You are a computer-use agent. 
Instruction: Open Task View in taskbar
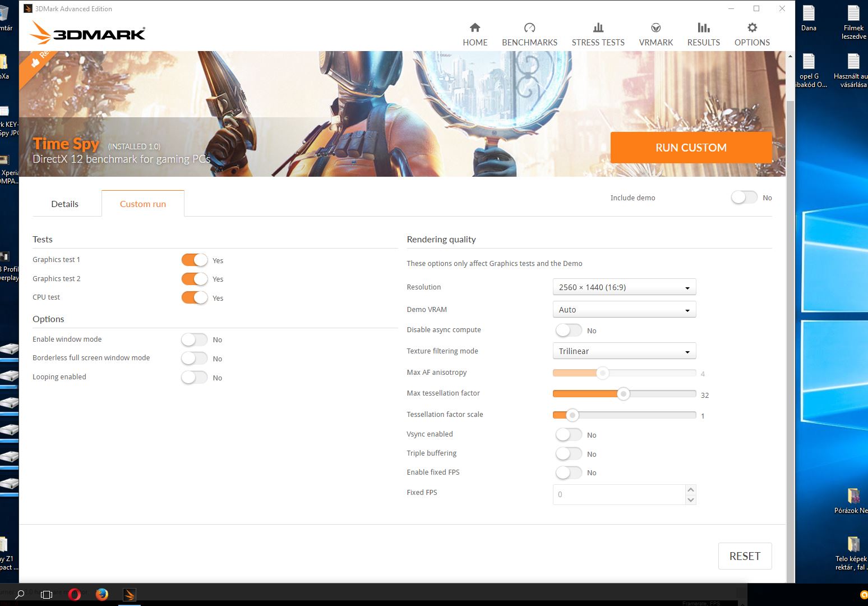point(47,594)
